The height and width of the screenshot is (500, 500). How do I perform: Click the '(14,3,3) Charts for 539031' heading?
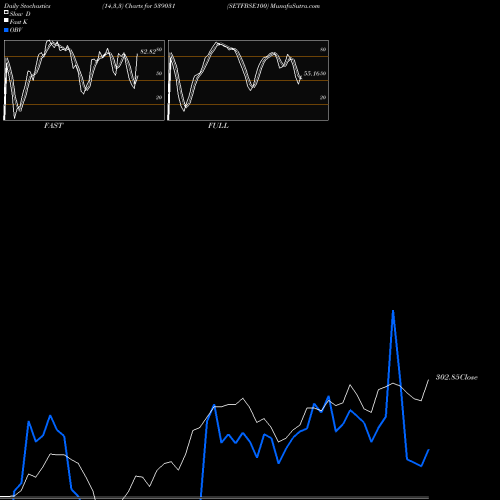point(139,6)
